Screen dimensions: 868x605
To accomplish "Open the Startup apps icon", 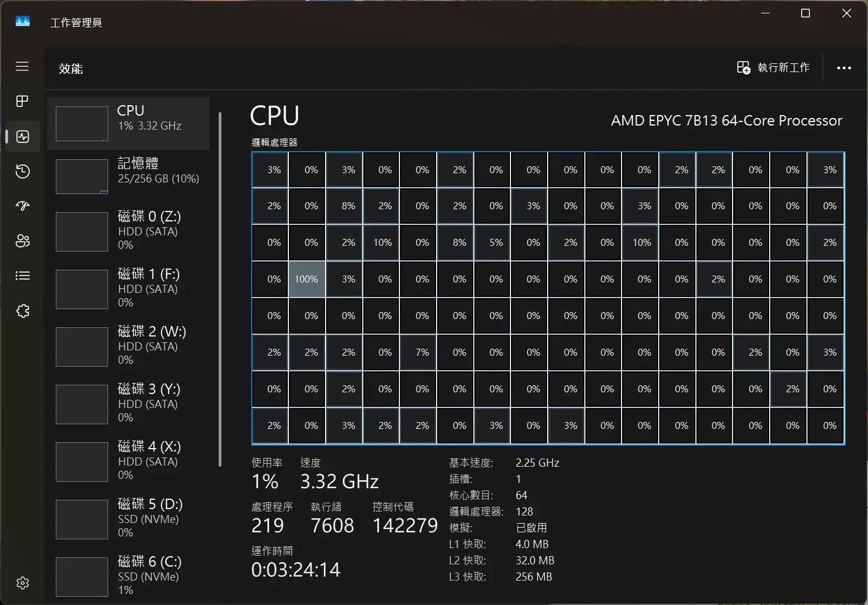I will tap(23, 206).
